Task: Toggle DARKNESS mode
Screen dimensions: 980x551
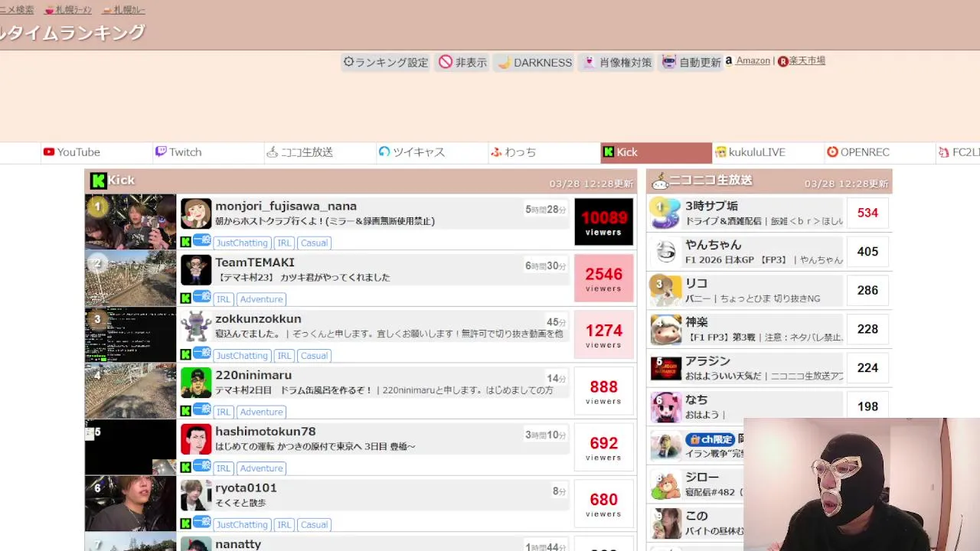Action: coord(535,62)
